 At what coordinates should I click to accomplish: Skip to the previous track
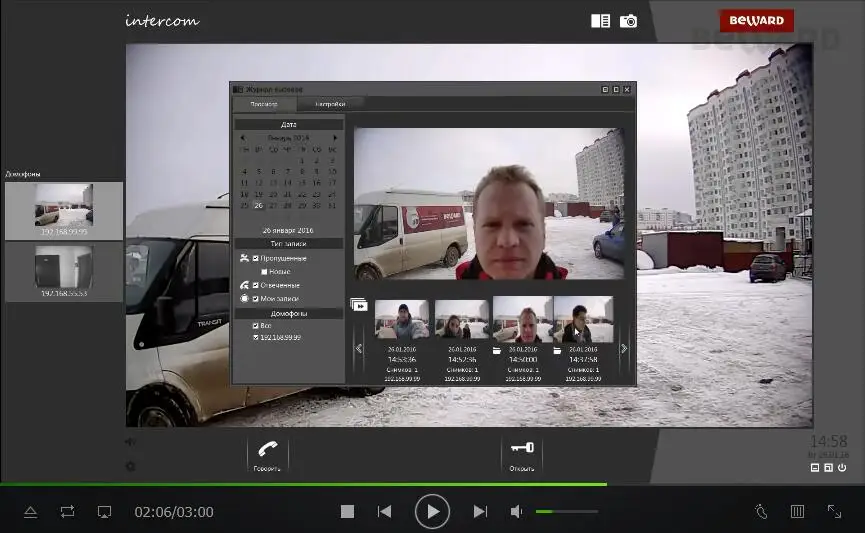pyautogui.click(x=385, y=511)
